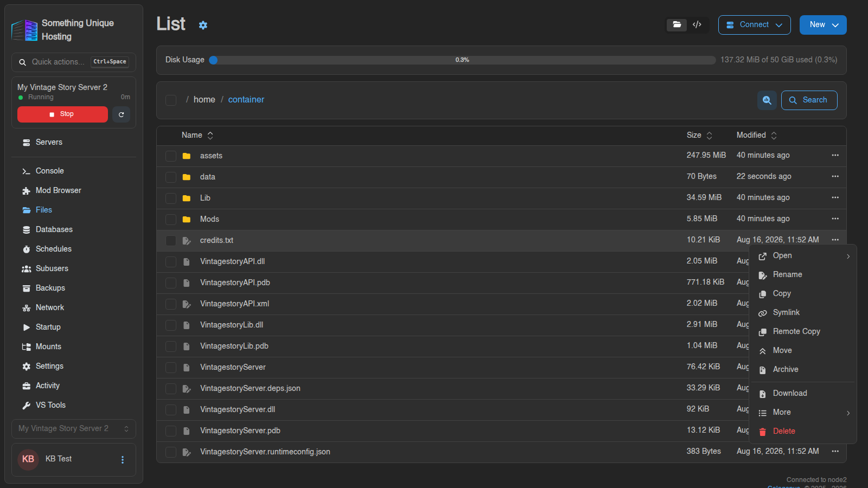
Task: Check the data folder checkbox
Action: click(x=171, y=177)
